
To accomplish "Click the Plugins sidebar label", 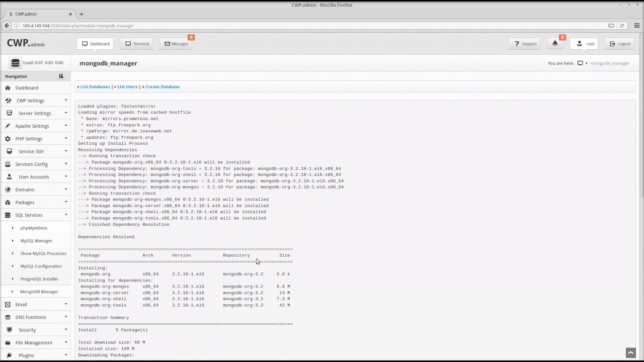I will click(x=26, y=355).
